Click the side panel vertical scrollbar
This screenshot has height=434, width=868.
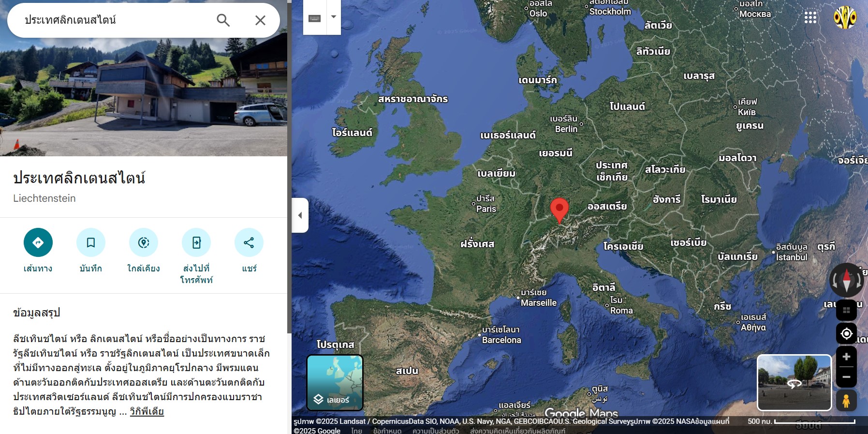click(289, 167)
